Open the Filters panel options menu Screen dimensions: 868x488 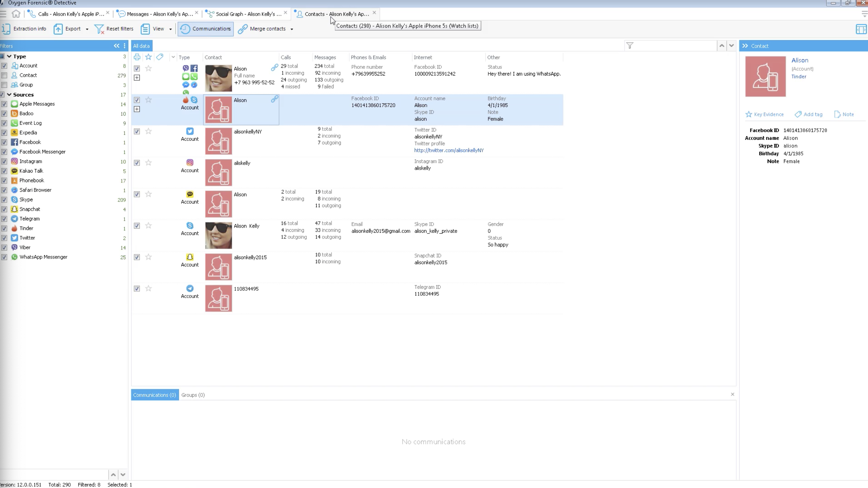pos(125,46)
